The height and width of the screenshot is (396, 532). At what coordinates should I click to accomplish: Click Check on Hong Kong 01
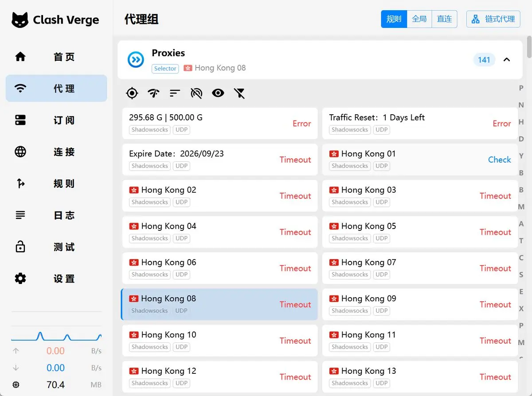pyautogui.click(x=500, y=160)
